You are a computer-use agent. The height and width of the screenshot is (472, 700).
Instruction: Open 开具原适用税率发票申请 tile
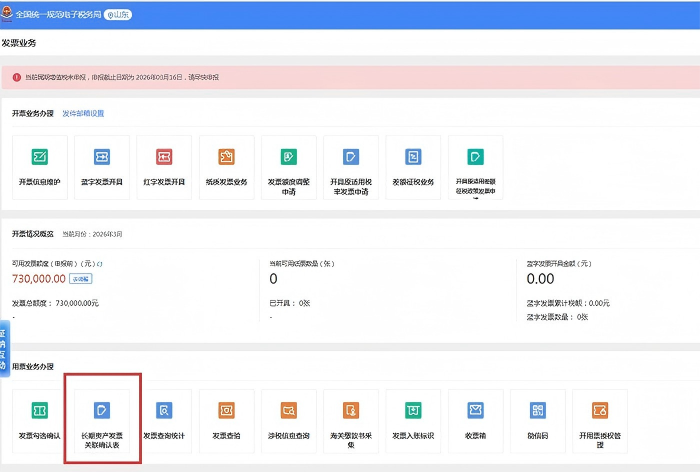click(351, 167)
